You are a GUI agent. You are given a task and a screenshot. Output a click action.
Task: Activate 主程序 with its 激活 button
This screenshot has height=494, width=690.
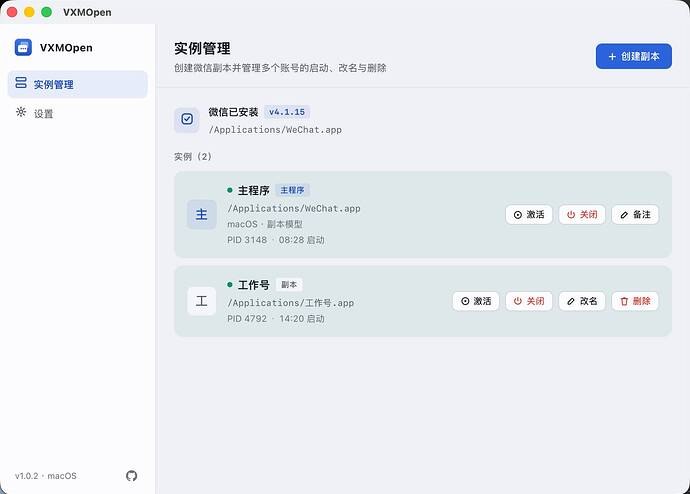pos(529,215)
